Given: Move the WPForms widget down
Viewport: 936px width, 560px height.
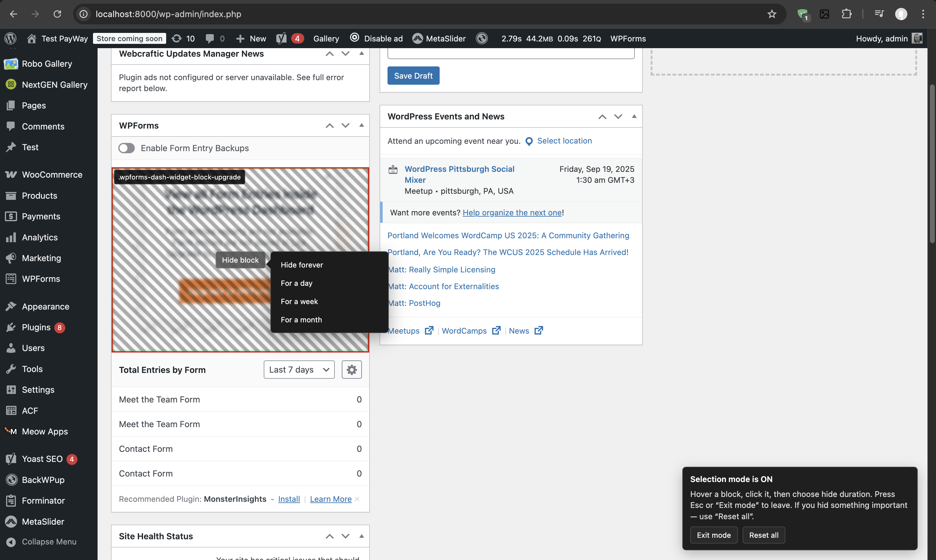Looking at the screenshot, I should pyautogui.click(x=345, y=126).
